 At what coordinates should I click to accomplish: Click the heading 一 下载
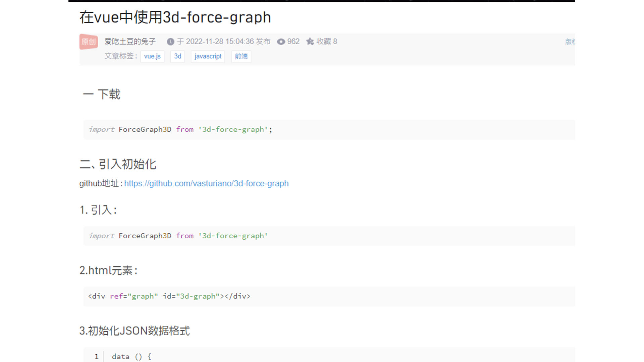click(x=102, y=94)
